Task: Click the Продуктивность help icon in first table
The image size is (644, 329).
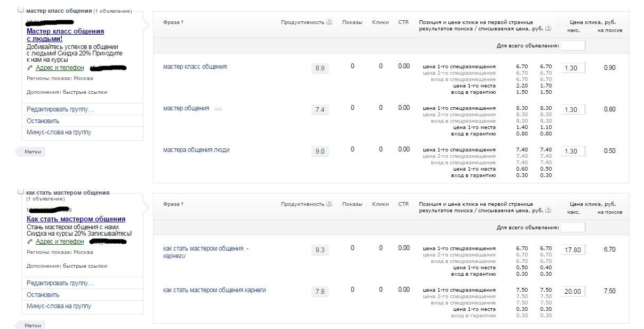Action: tap(329, 22)
